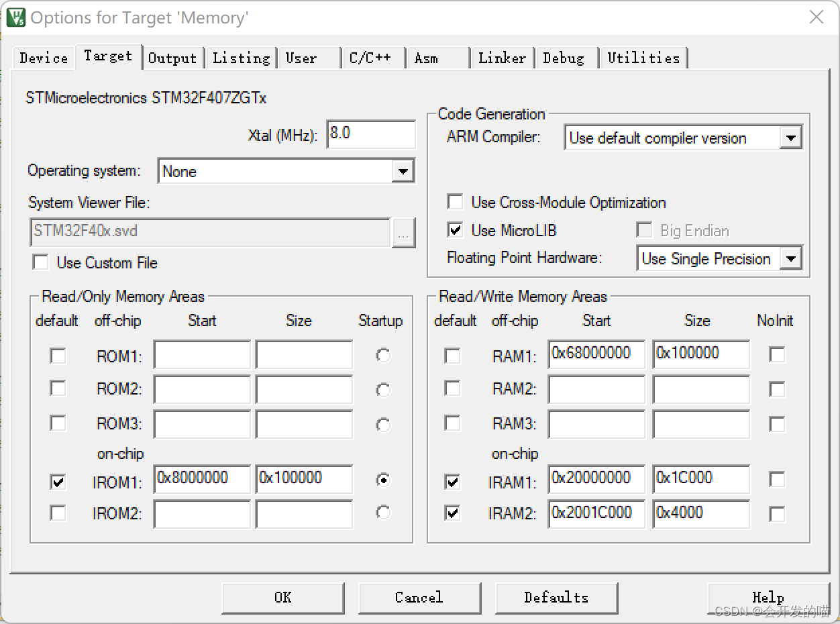Viewport: 840px width, 624px height.
Task: Select the IROM1 Startup radio button
Action: point(383,480)
